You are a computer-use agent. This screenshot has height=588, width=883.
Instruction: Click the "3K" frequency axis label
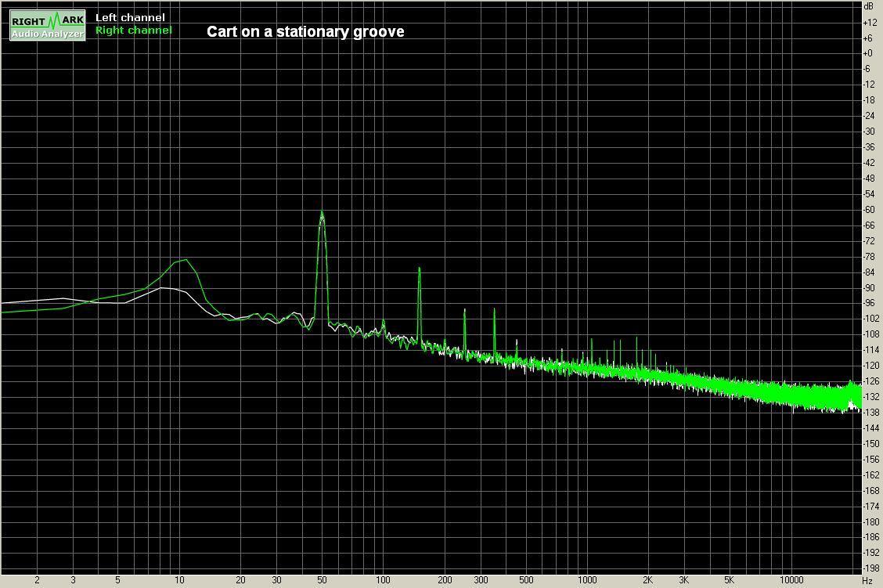click(x=683, y=580)
